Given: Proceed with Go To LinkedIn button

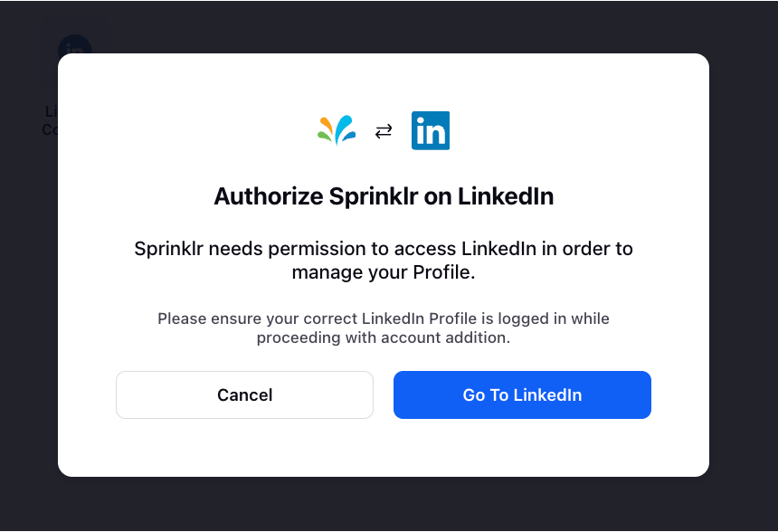Looking at the screenshot, I should [522, 395].
